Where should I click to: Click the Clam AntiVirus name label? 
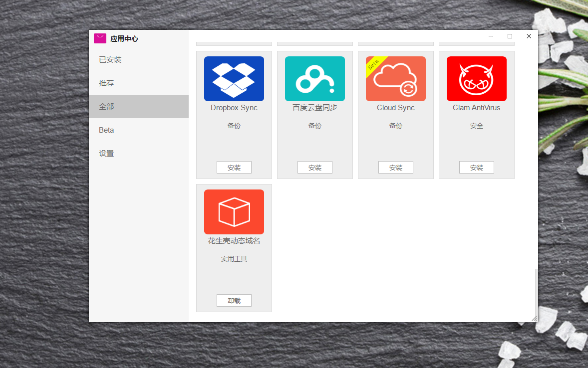pyautogui.click(x=476, y=108)
